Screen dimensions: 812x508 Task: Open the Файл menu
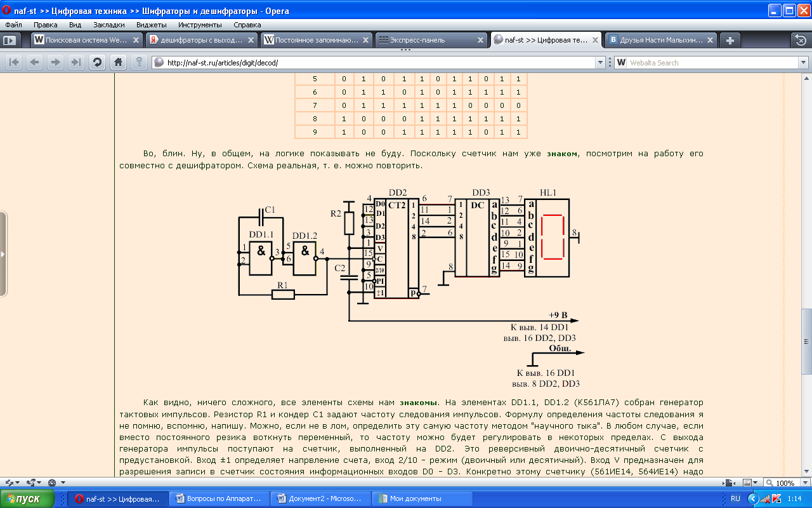tap(13, 25)
